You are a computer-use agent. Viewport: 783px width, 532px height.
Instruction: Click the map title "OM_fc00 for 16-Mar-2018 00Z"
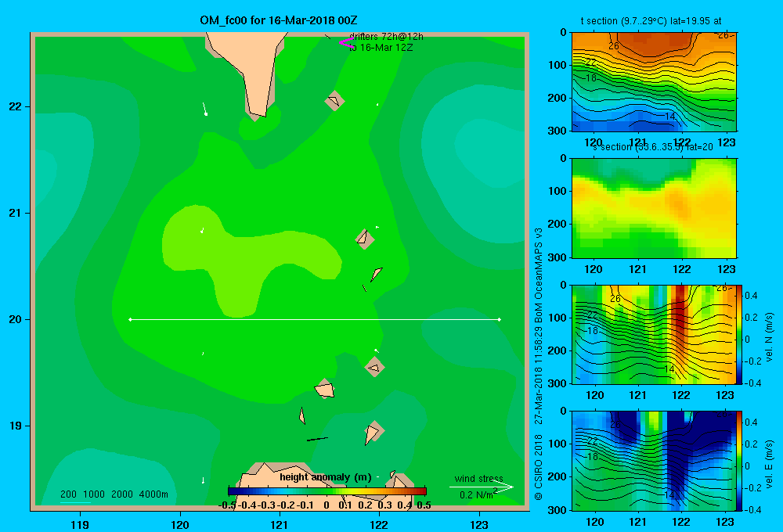click(x=278, y=20)
